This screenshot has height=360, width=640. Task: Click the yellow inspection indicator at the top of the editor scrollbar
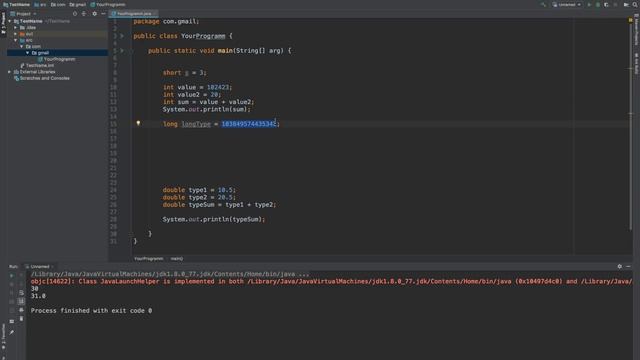click(x=631, y=20)
